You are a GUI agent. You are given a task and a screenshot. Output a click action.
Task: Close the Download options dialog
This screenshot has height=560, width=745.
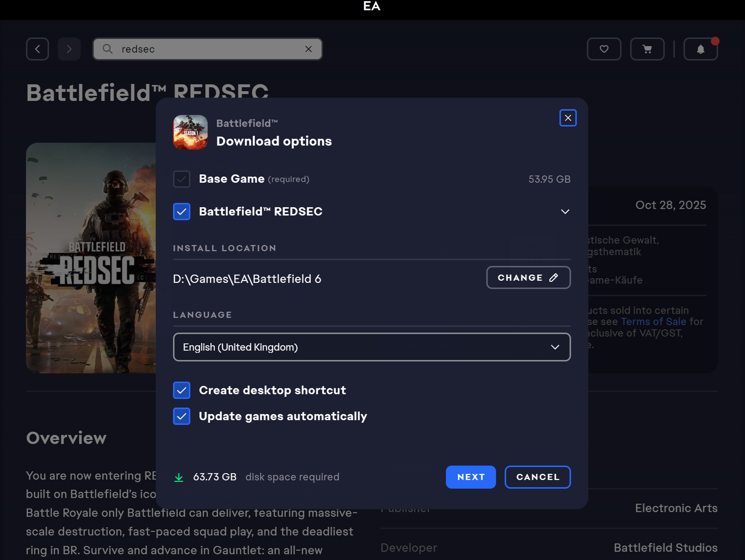568,118
